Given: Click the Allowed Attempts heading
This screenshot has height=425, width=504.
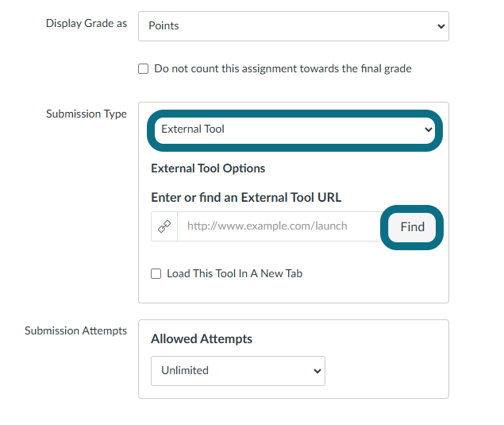Looking at the screenshot, I should 202,339.
